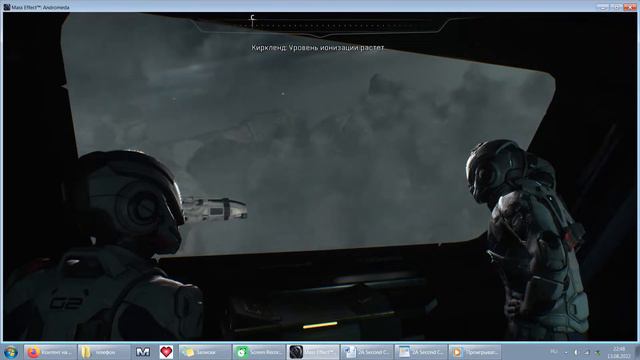
Task: Minimize the Mass Effect Andromeda window
Action: tap(603, 7)
